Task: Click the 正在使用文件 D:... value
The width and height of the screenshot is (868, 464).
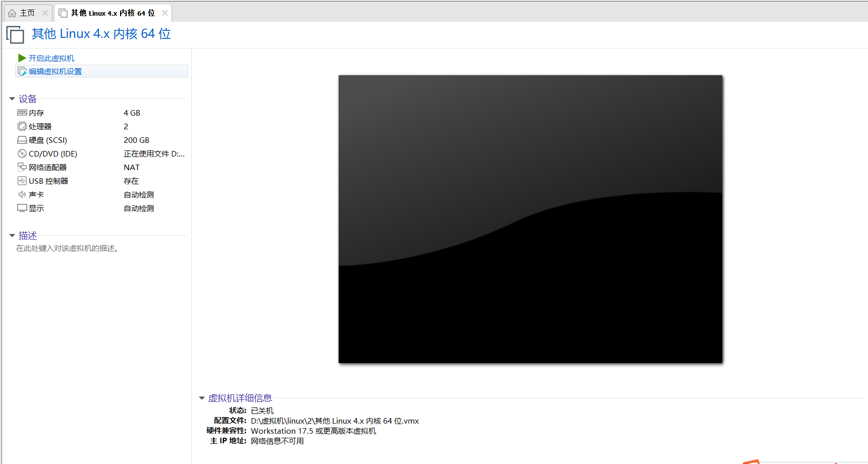Action: (154, 154)
